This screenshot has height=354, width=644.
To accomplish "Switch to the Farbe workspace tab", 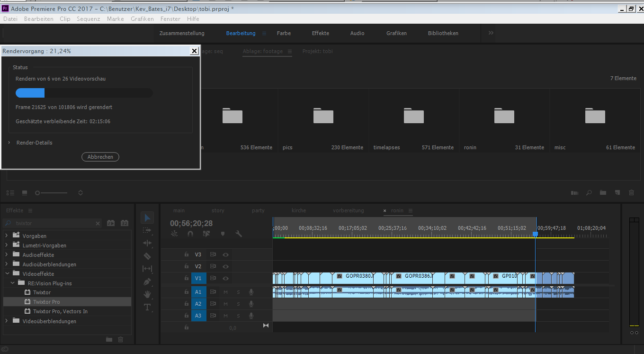I will [x=284, y=33].
